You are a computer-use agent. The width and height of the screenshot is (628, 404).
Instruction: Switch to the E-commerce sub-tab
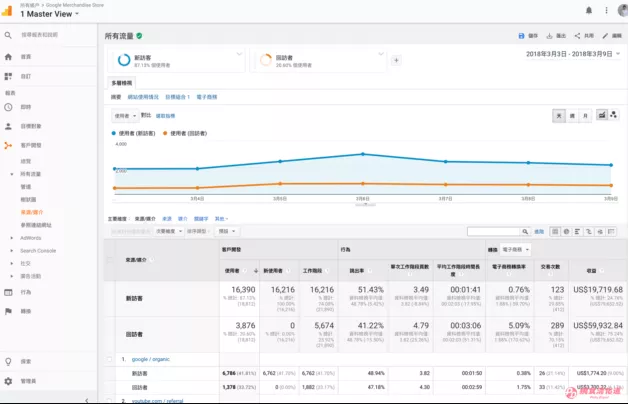(207, 97)
